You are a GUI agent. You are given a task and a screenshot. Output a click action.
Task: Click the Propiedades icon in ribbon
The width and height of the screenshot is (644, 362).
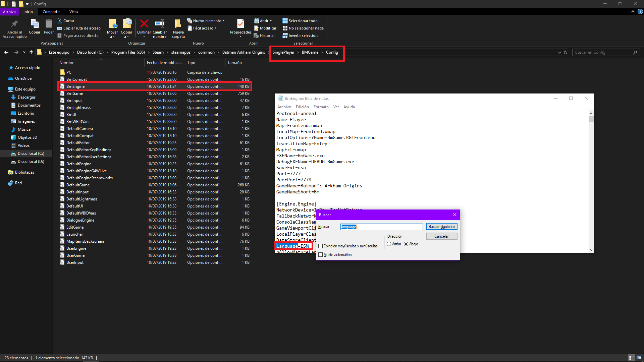pos(240,24)
